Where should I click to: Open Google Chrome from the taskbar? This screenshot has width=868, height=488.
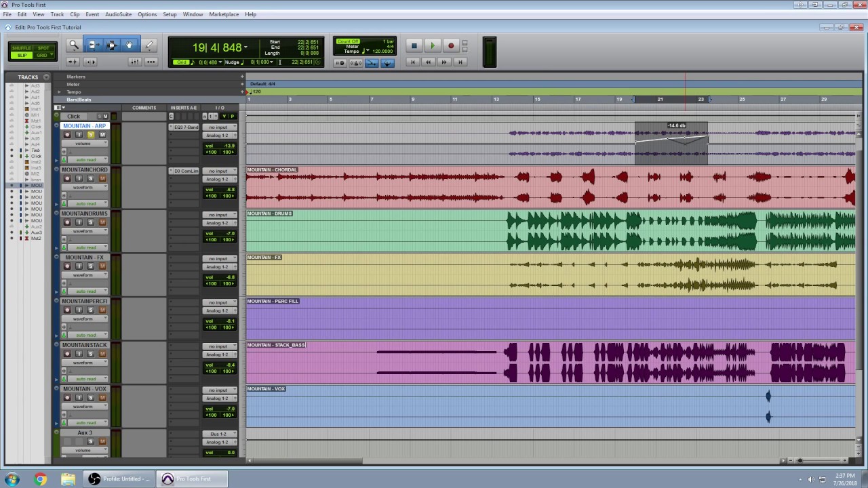(x=41, y=479)
